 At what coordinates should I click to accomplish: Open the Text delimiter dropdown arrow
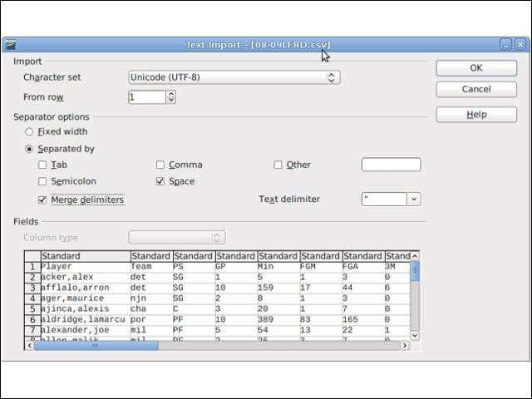414,199
